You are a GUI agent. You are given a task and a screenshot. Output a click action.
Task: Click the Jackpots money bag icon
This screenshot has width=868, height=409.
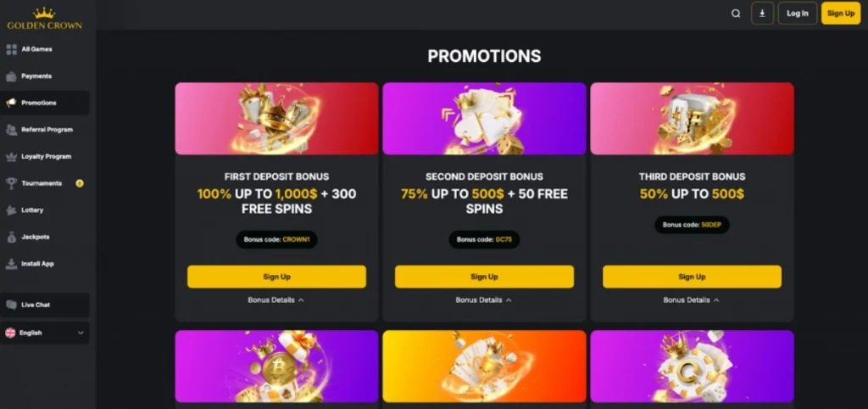point(12,238)
